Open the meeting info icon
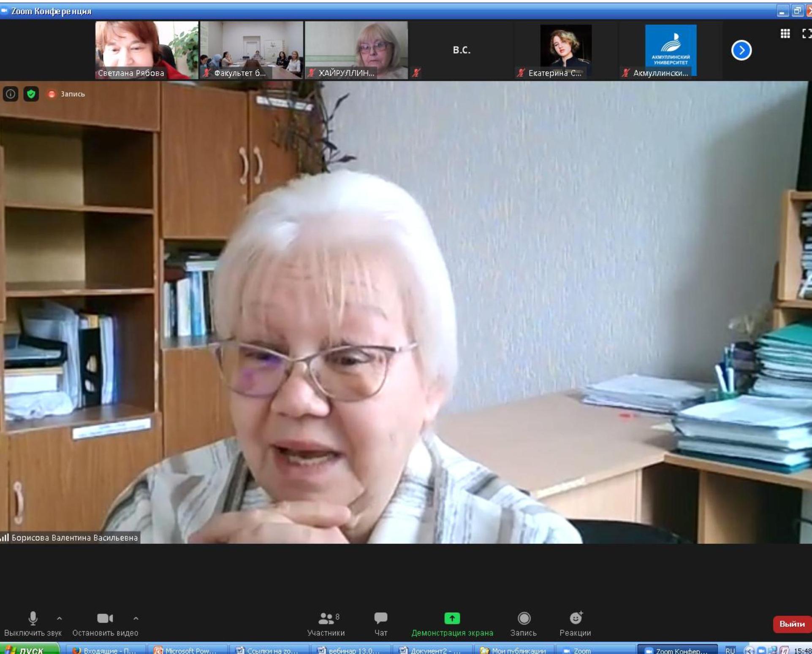812x654 pixels. [11, 94]
